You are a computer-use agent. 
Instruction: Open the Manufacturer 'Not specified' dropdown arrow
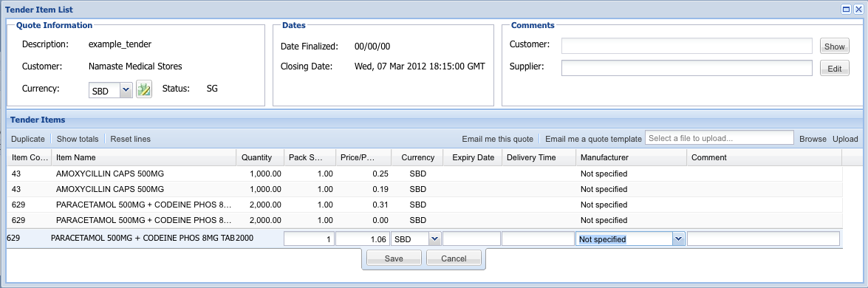click(x=679, y=239)
